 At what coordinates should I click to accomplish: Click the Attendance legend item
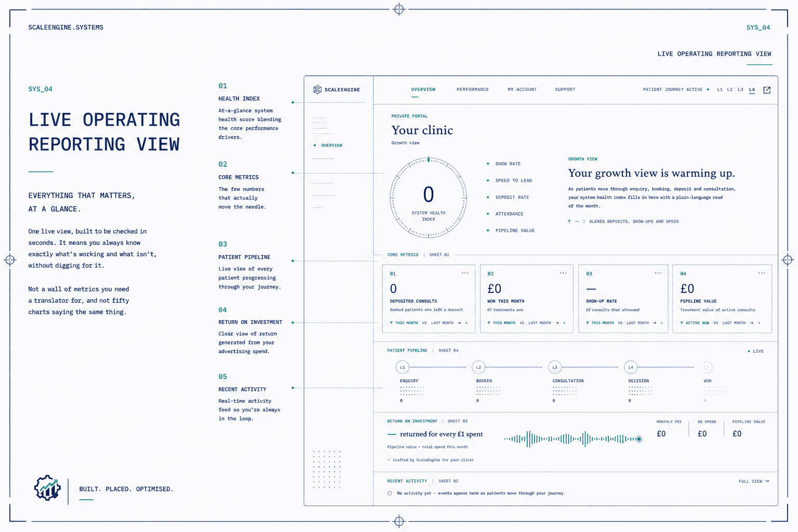[505, 214]
